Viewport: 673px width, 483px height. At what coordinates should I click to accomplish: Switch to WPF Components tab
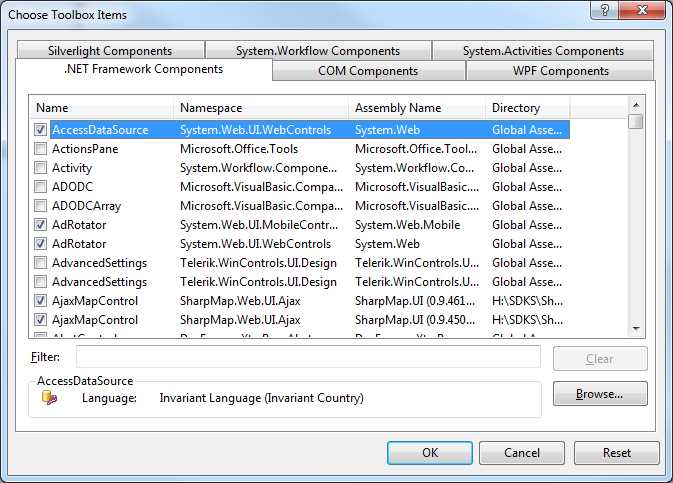pos(561,70)
